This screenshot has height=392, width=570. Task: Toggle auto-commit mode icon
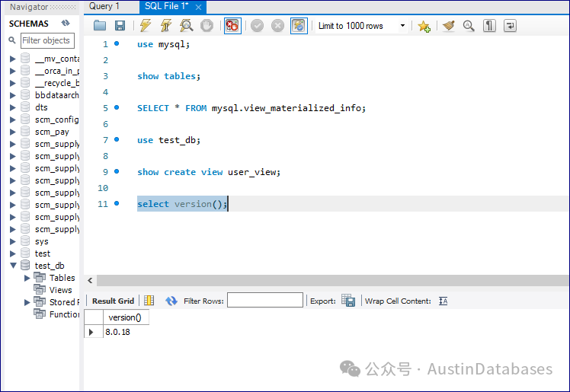tap(299, 26)
